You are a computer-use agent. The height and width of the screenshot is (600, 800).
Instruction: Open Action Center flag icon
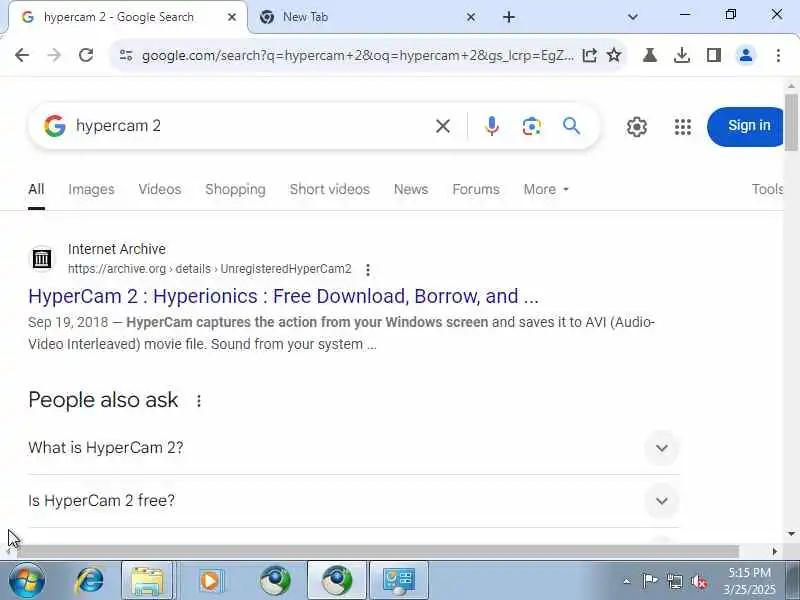click(x=650, y=581)
